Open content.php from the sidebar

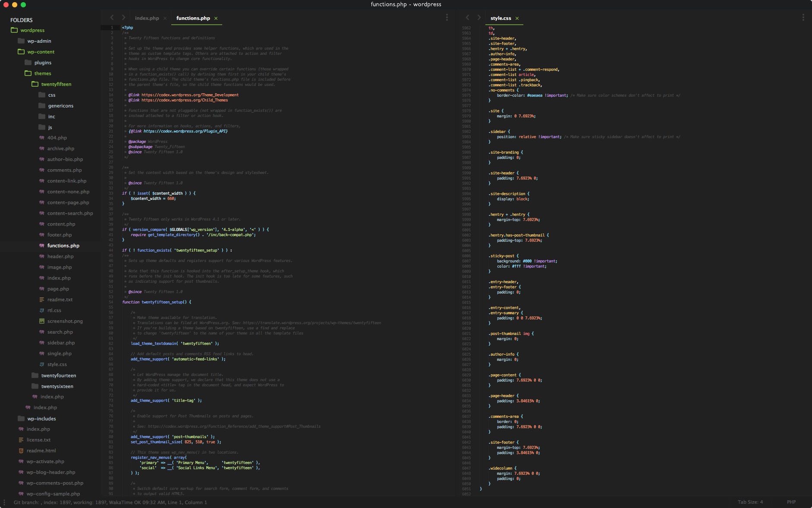[x=61, y=224]
